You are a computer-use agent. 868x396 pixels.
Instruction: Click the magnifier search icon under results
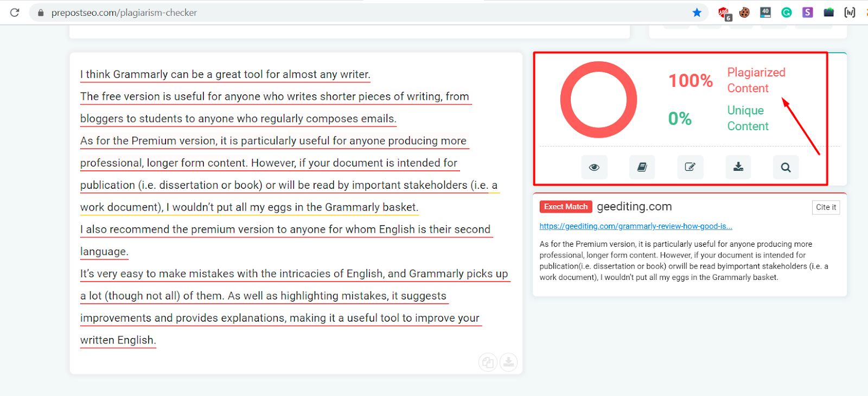[x=786, y=167]
